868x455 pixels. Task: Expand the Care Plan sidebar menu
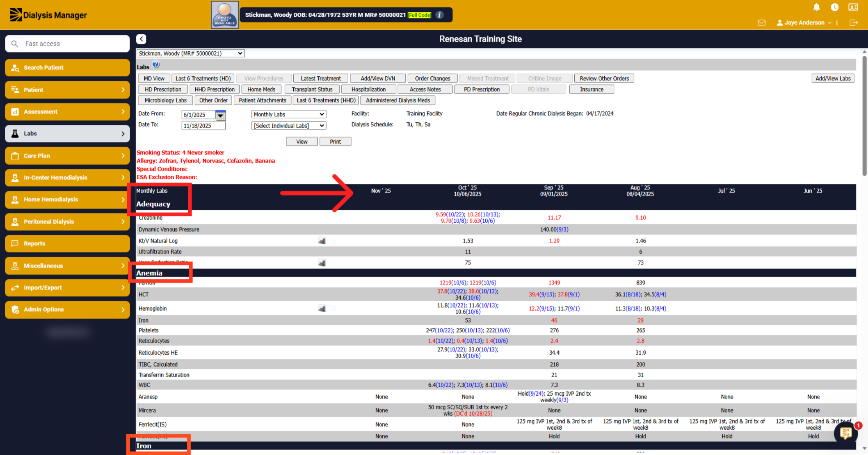coord(67,156)
